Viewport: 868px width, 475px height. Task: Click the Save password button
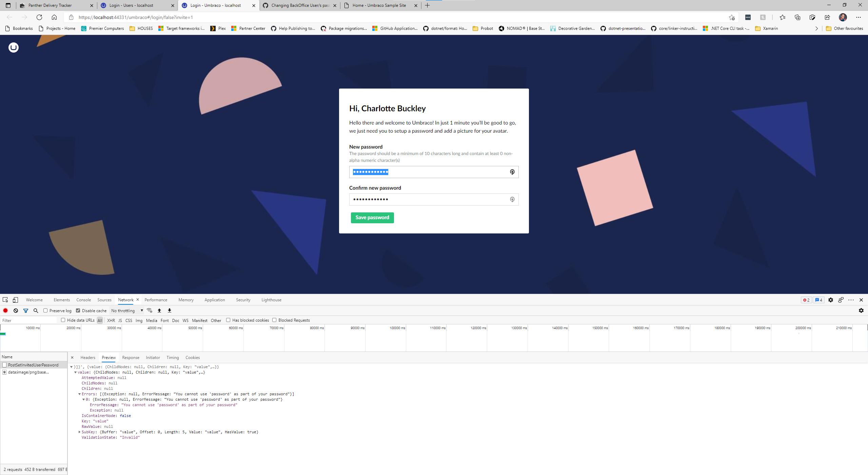pos(372,217)
